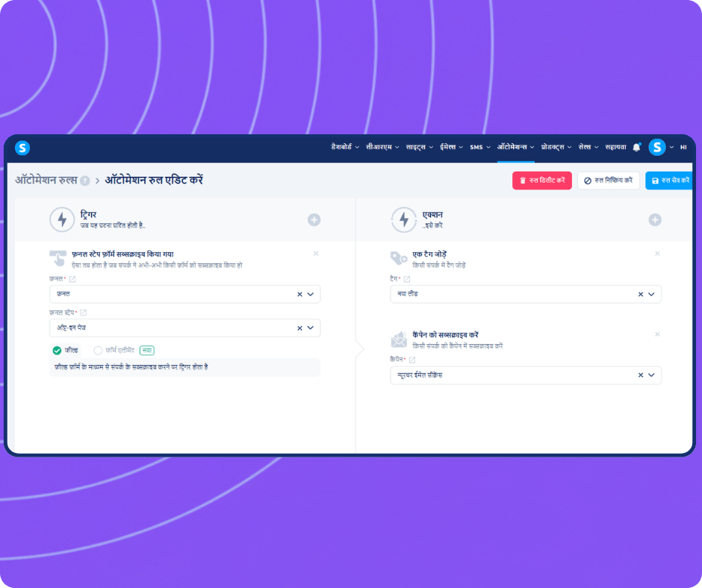Open the साइट्स menu
Image resolution: width=702 pixels, height=588 pixels.
pyautogui.click(x=420, y=147)
